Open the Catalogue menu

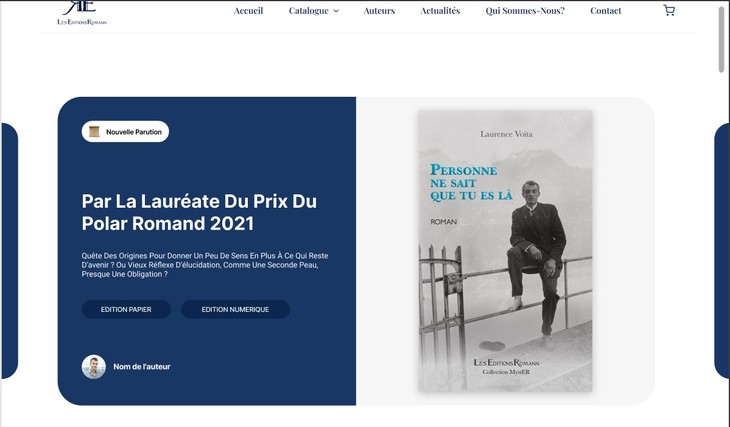[x=309, y=10]
